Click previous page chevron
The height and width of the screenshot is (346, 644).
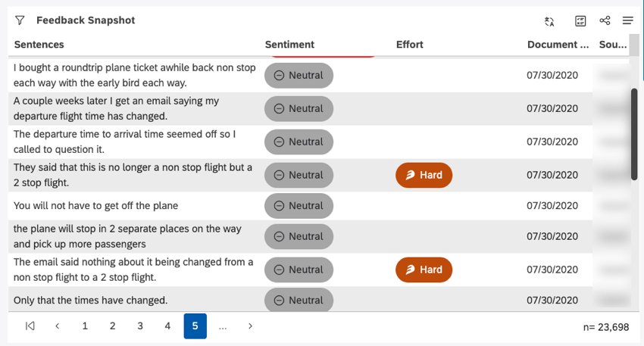(58, 326)
